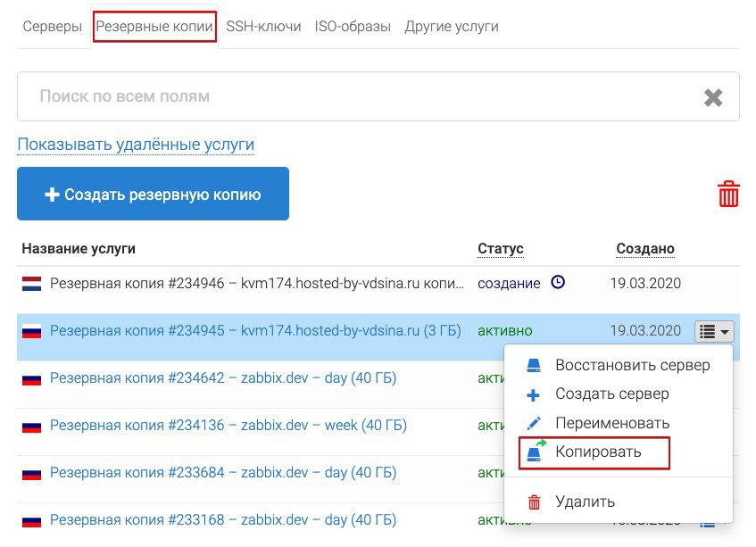Choose Удалить from the menu
This screenshot has width=756, height=547.
[585, 501]
